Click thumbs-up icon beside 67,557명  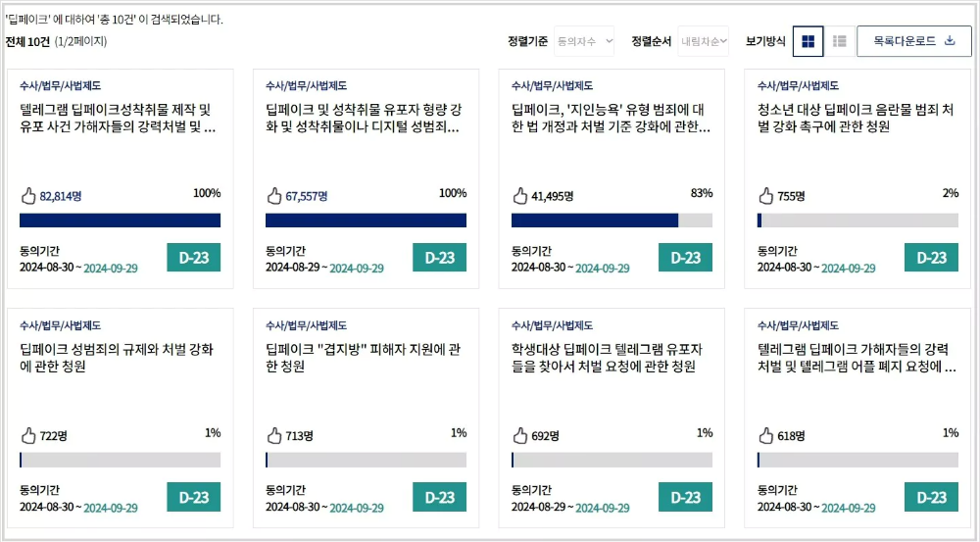[x=274, y=196]
